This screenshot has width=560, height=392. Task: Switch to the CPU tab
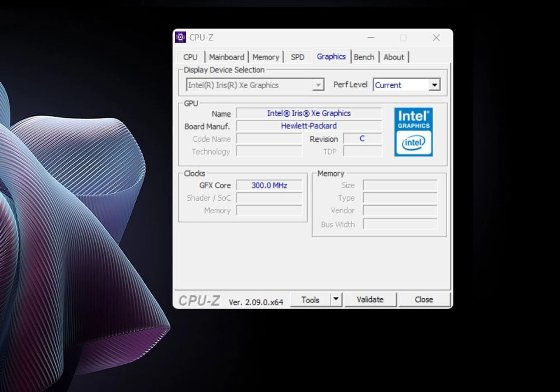tap(190, 57)
